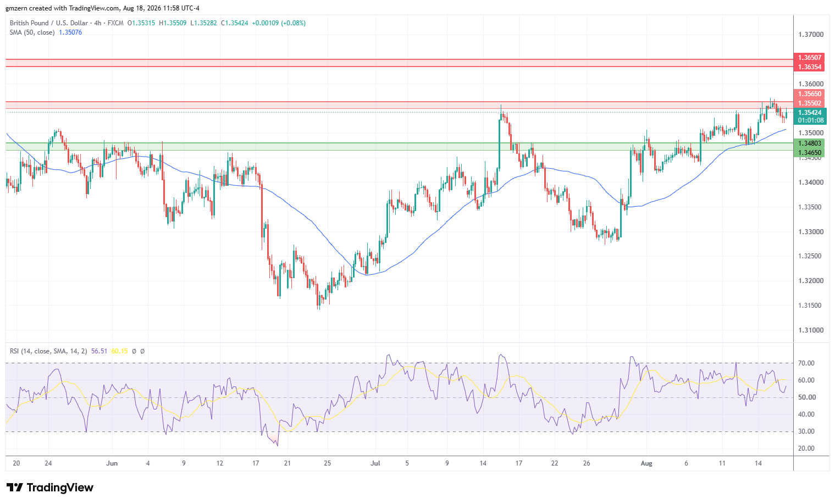Viewport: 835px width, 504px height.
Task: Select the SMA (50, close) indicator label
Action: (32, 32)
